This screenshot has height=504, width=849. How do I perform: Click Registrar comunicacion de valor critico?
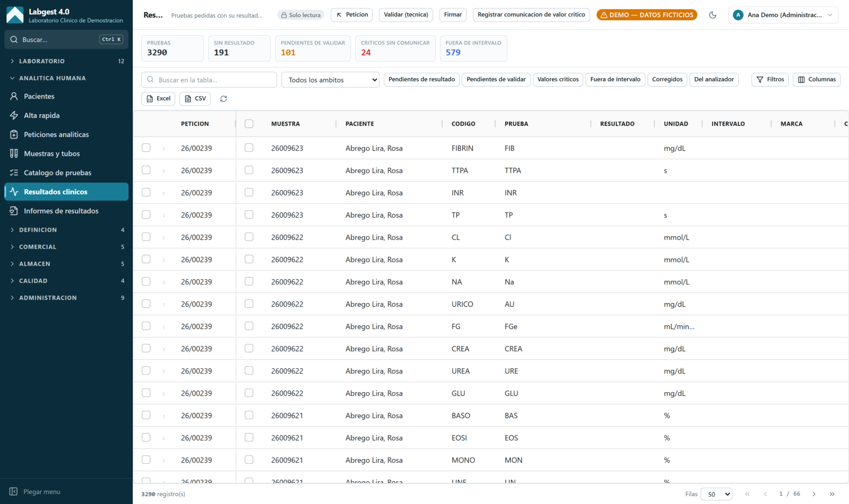[x=531, y=15]
